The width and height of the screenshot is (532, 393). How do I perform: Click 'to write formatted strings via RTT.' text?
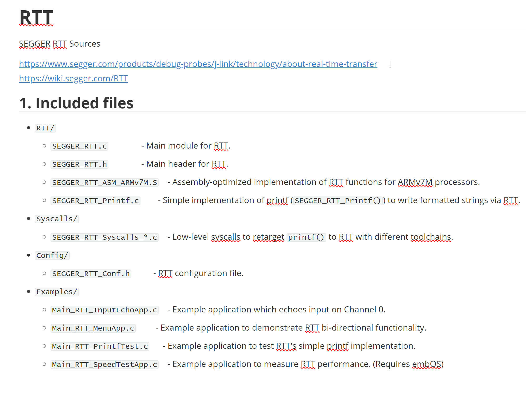(454, 200)
